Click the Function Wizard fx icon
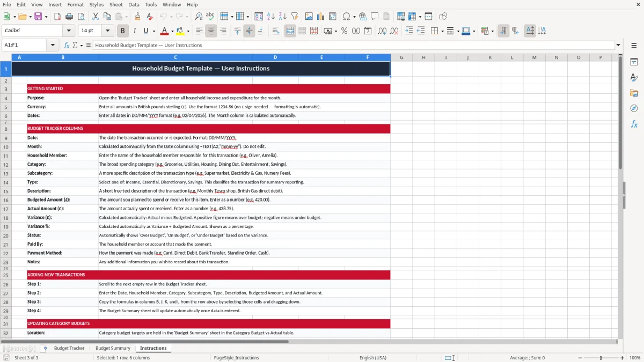Image resolution: width=644 pixels, height=362 pixels. click(67, 45)
